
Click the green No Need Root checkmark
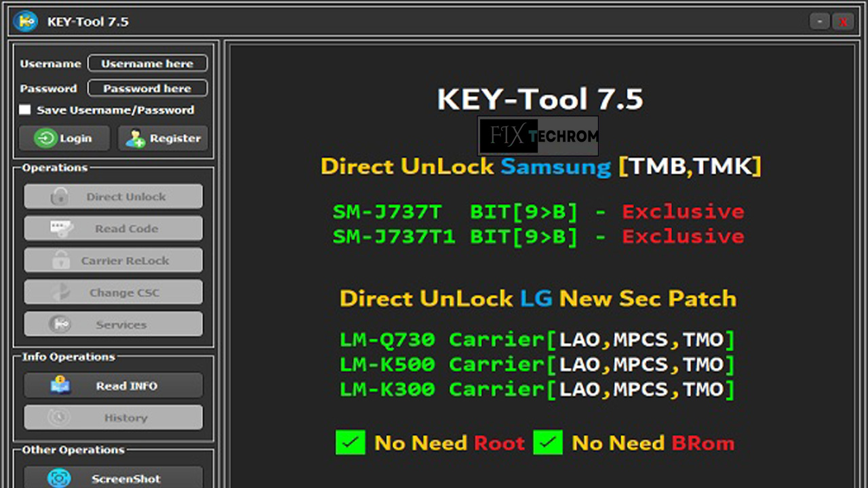(351, 443)
